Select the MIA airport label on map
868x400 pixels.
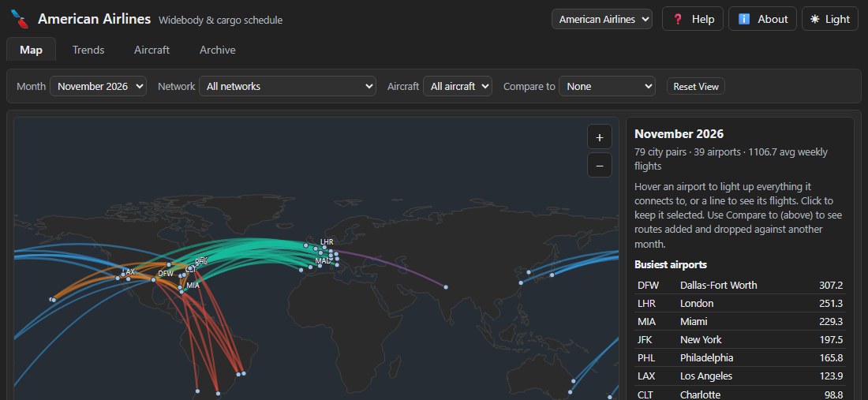pyautogui.click(x=193, y=286)
